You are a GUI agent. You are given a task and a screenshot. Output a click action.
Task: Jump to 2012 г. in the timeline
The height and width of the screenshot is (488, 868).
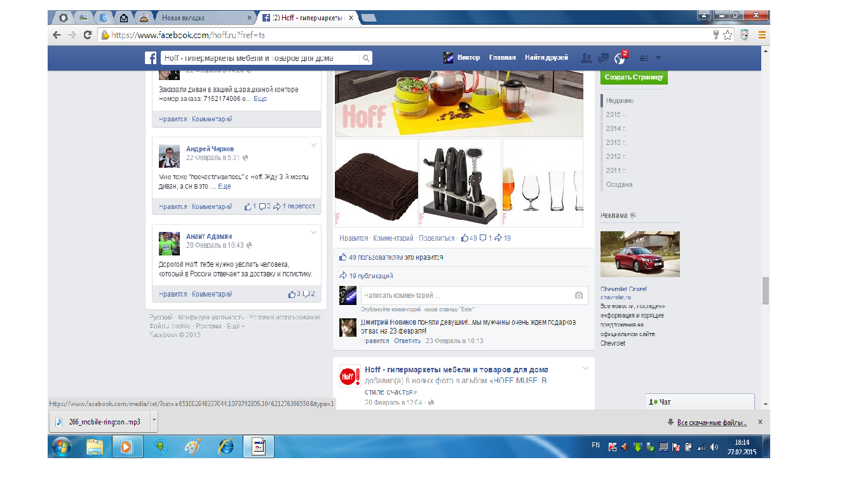(x=616, y=156)
